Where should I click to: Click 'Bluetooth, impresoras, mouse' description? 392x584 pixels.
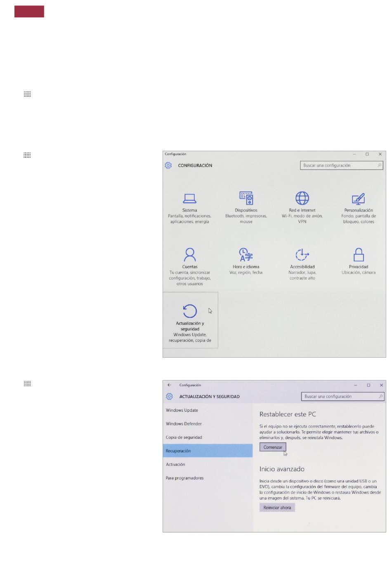point(246,219)
